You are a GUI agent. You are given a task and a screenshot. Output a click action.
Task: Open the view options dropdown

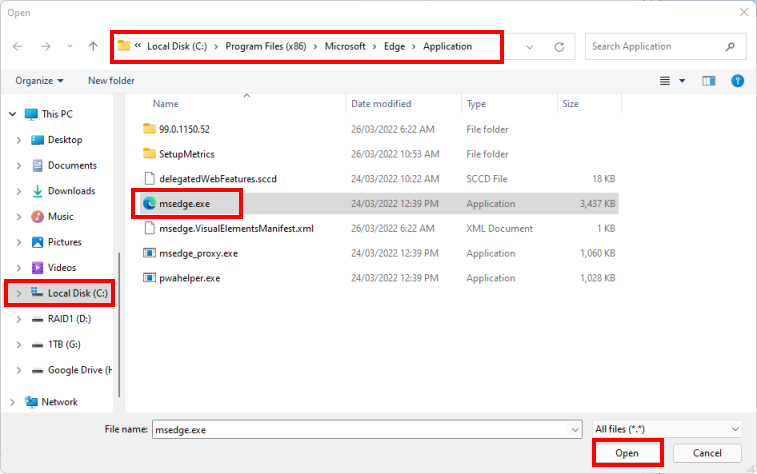(x=682, y=80)
